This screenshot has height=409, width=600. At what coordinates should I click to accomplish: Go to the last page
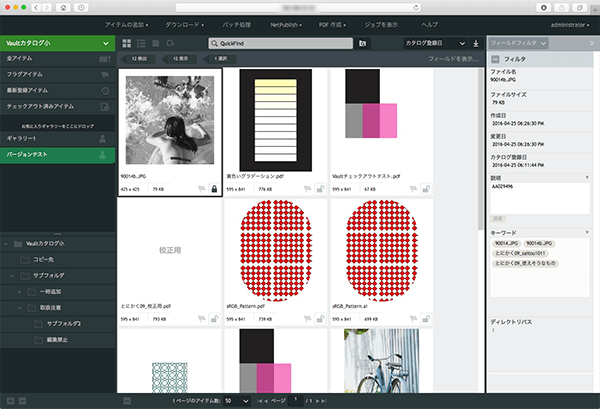point(324,401)
